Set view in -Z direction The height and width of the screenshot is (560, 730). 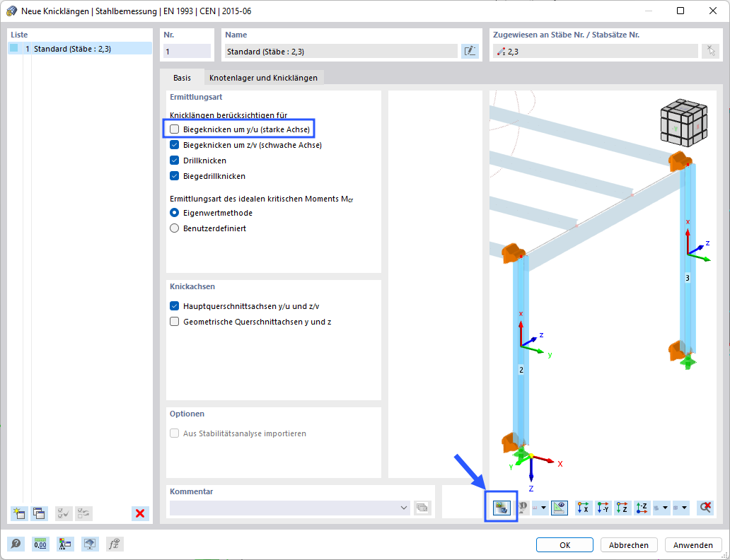642,508
